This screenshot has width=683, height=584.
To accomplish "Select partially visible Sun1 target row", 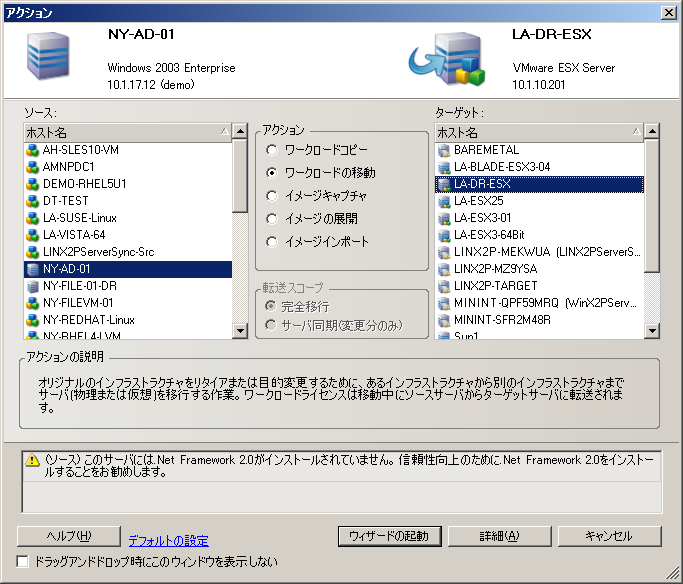I will (x=539, y=335).
